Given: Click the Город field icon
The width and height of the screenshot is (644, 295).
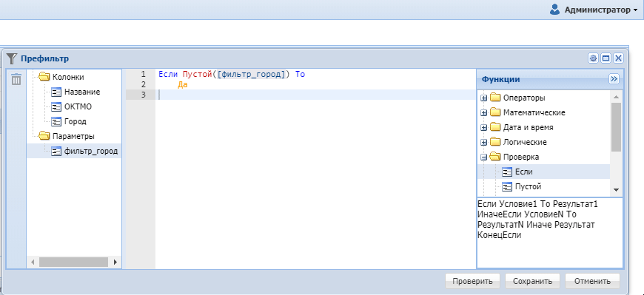Looking at the screenshot, I should point(56,121).
